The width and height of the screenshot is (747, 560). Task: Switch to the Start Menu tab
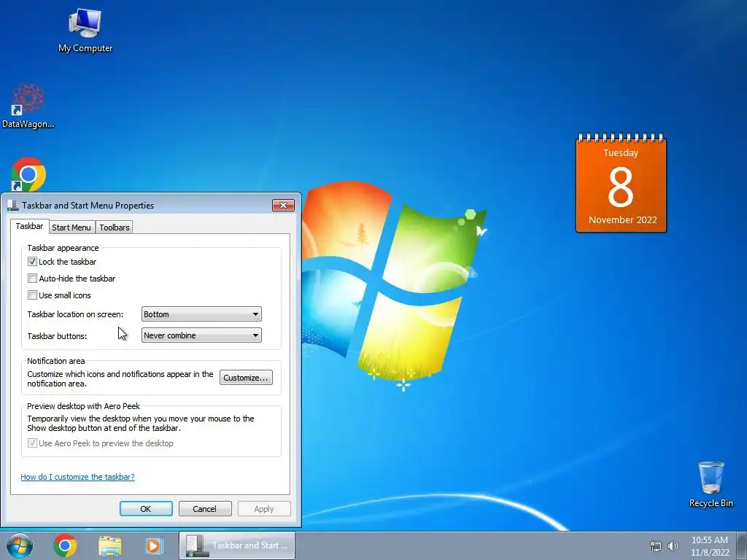[x=71, y=227]
